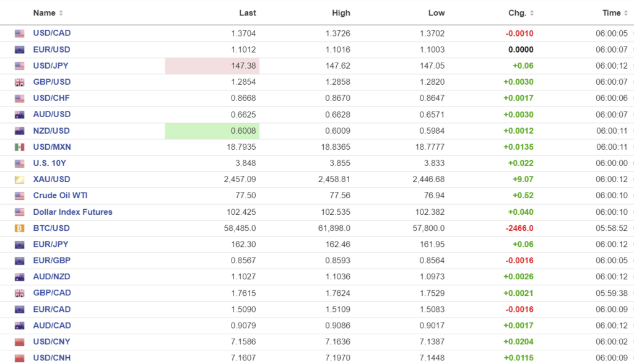Viewport: 634px width, 364px height.
Task: Sort by the Time column arrows
Action: (x=625, y=13)
